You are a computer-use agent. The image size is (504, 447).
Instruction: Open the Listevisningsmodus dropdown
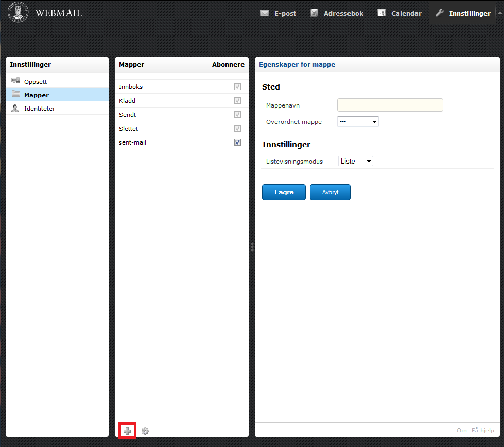point(355,161)
